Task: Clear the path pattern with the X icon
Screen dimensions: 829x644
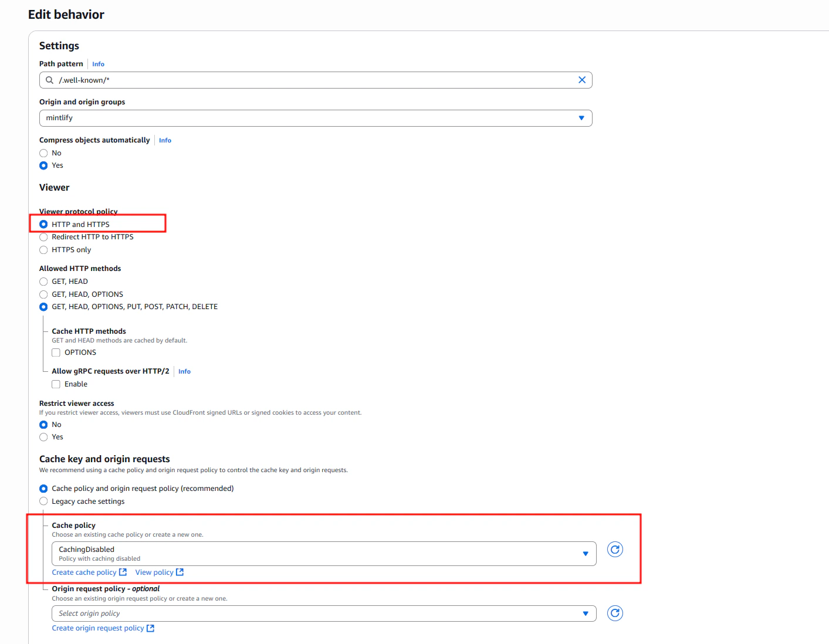Action: pos(581,80)
